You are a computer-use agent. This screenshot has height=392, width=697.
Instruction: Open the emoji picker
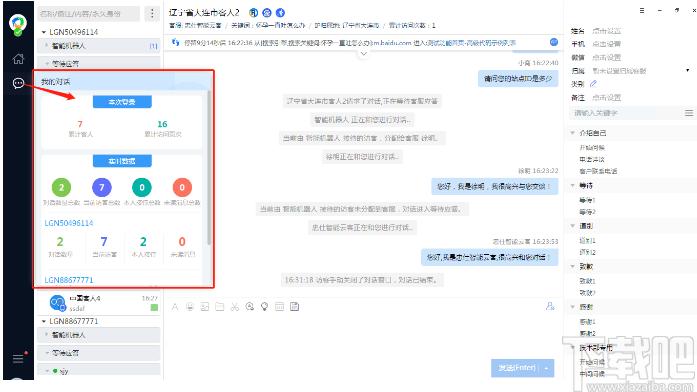click(x=190, y=307)
